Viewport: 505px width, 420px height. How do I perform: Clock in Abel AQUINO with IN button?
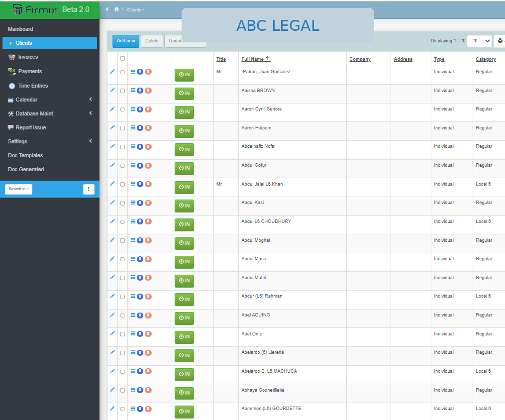point(184,318)
